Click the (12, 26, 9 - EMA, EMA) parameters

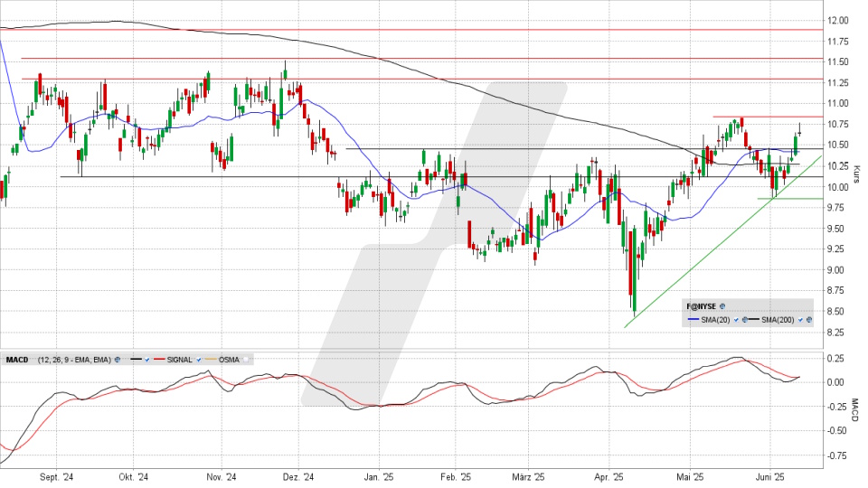(x=74, y=360)
